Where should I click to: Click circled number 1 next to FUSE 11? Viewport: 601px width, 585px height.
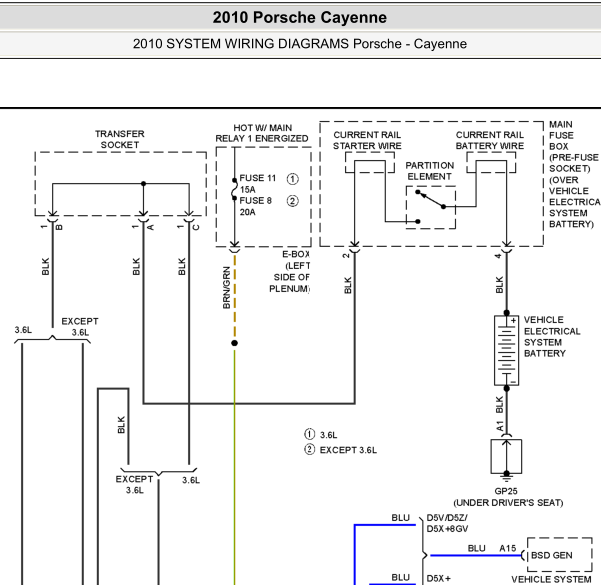(x=292, y=179)
